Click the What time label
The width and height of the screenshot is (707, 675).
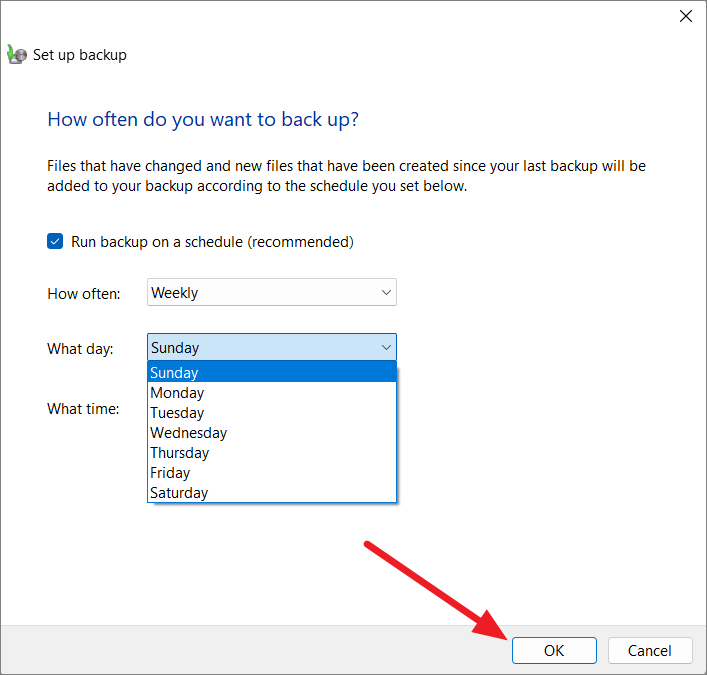(83, 409)
